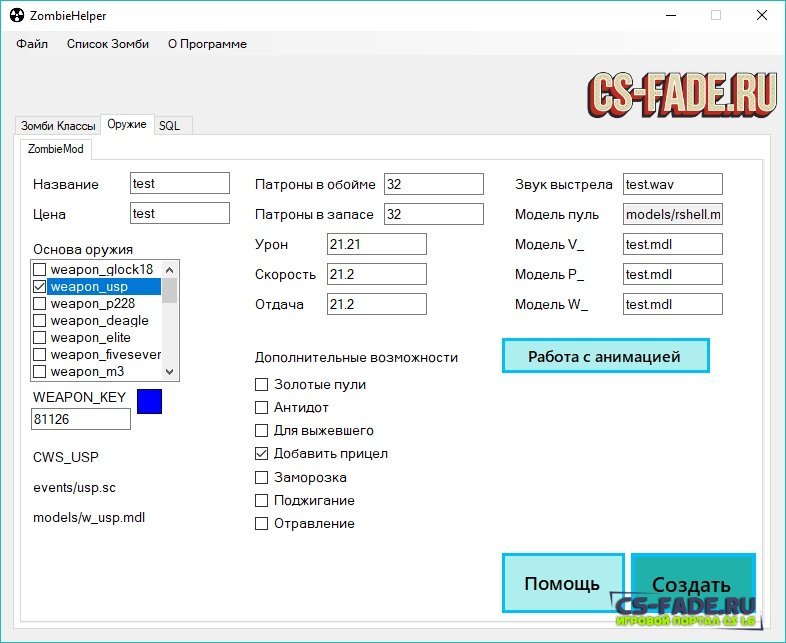Enable Золотые пули option
The image size is (786, 643).
coord(262,384)
